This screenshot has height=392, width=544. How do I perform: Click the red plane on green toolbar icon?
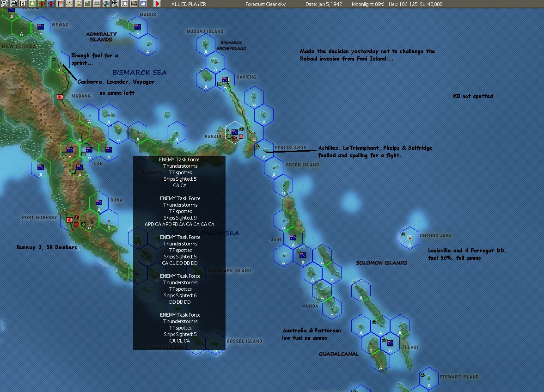tap(42, 4)
